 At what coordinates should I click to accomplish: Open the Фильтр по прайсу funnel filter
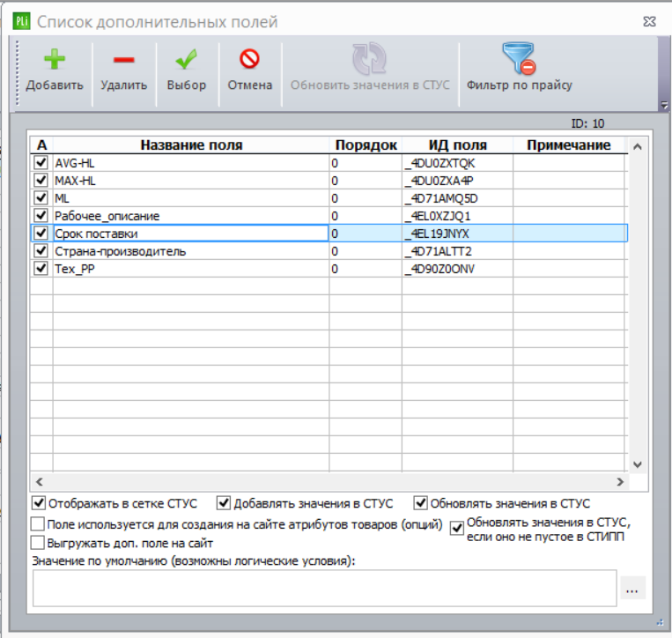(519, 58)
